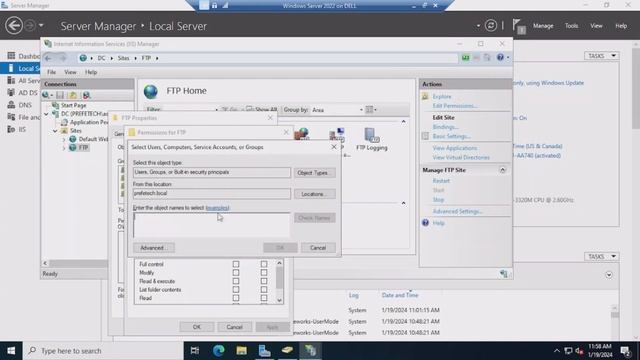Open the Group by Area dropdown
640x360 pixels.
coord(337,110)
